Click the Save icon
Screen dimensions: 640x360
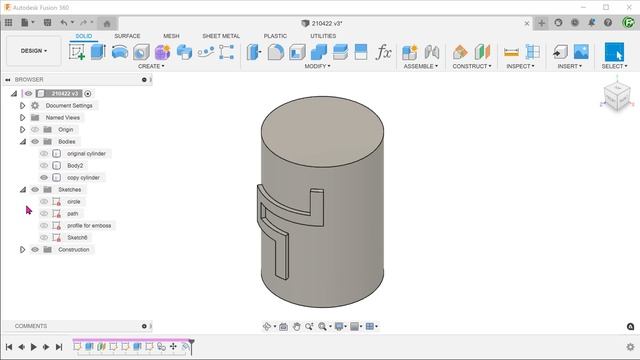[x=47, y=23]
